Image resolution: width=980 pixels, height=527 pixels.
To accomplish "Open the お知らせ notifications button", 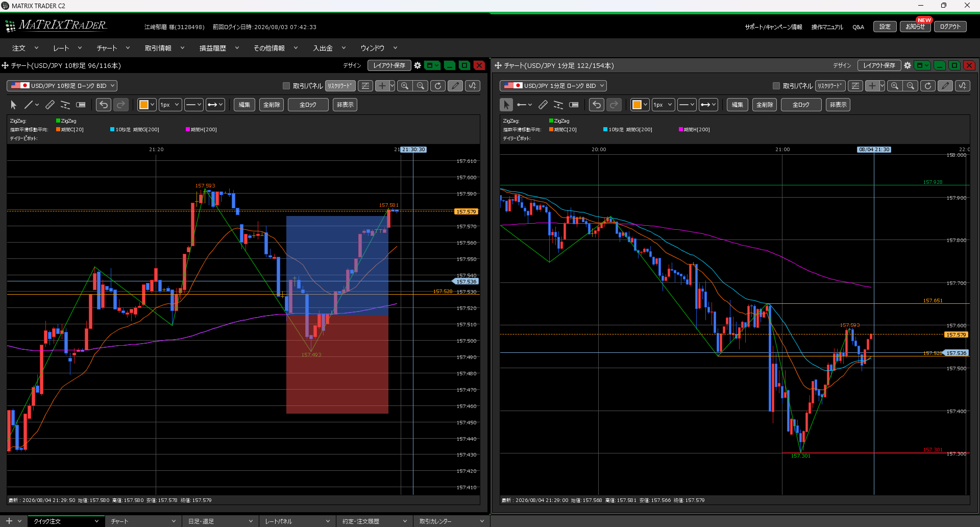I will coord(915,27).
